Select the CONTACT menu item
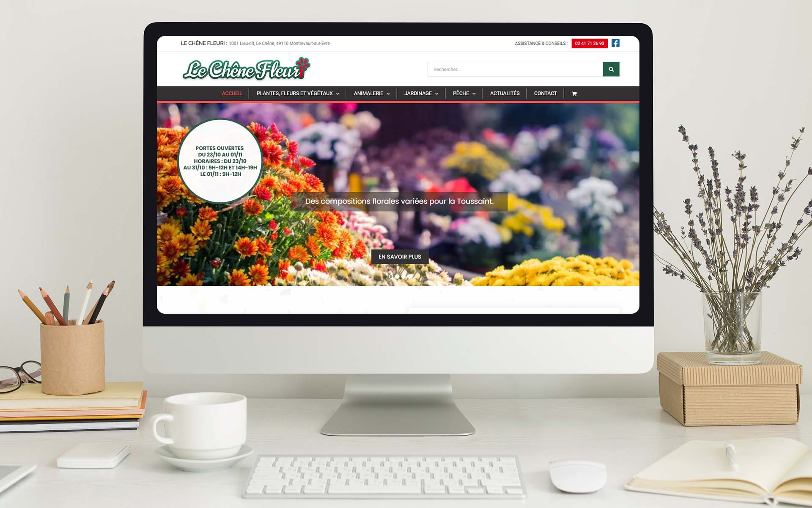The image size is (812, 508). click(545, 93)
